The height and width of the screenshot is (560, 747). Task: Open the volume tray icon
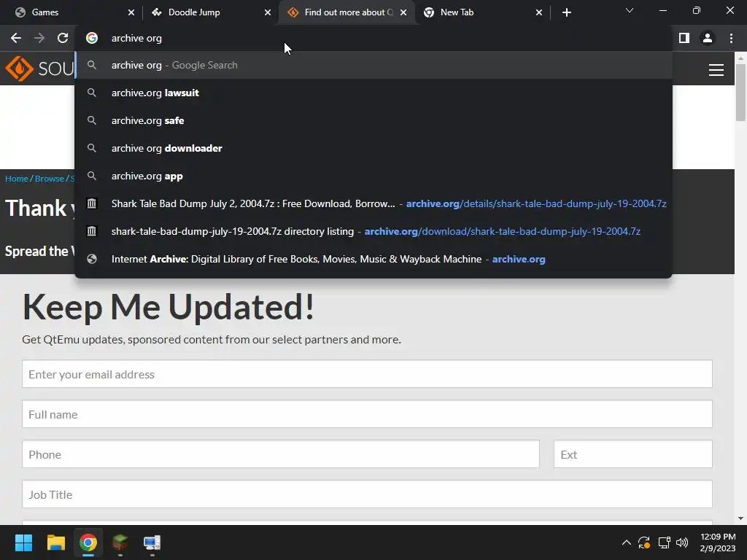pyautogui.click(x=682, y=542)
